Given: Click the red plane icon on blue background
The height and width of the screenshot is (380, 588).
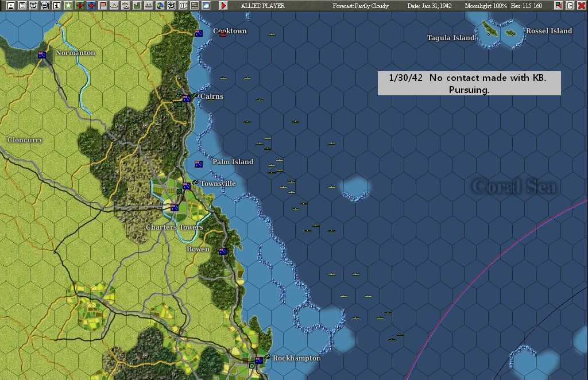Looking at the screenshot, I should click(91, 6).
